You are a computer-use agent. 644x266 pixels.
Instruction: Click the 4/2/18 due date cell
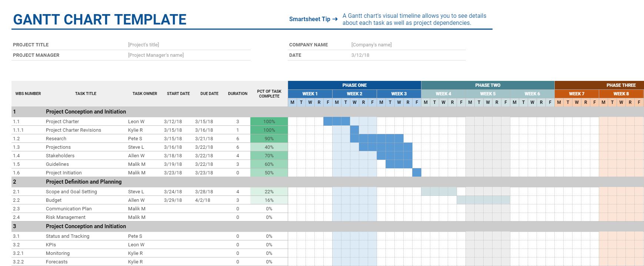pyautogui.click(x=203, y=200)
